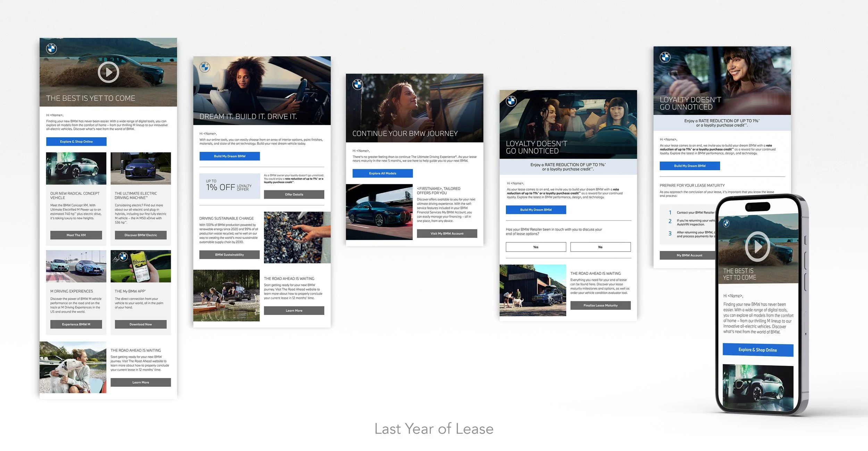Click BMW logo in first email header
The image size is (868, 451).
pyautogui.click(x=51, y=49)
